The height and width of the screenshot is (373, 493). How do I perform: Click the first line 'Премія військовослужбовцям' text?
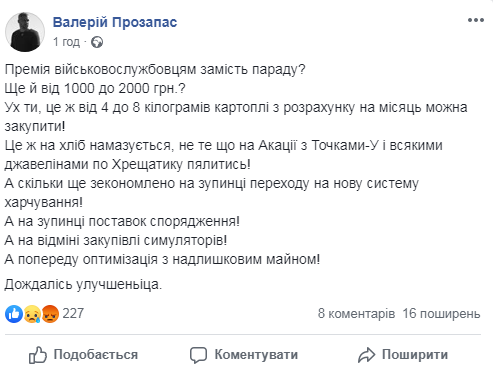(x=100, y=69)
